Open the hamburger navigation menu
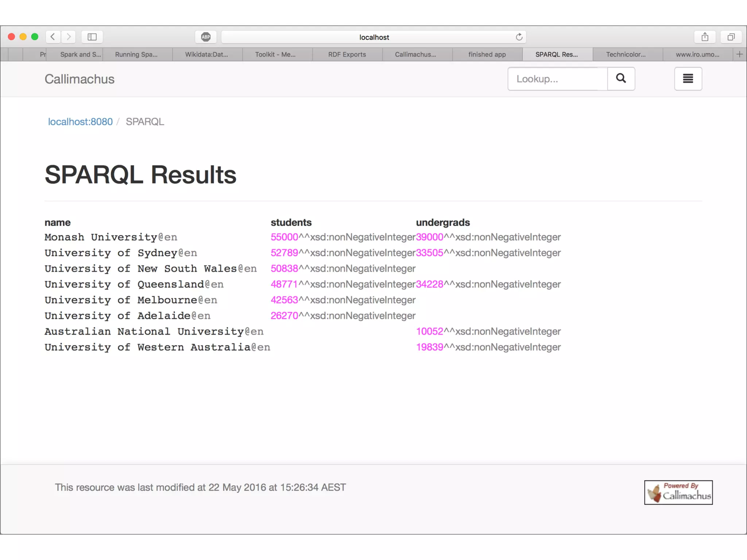 tap(688, 78)
